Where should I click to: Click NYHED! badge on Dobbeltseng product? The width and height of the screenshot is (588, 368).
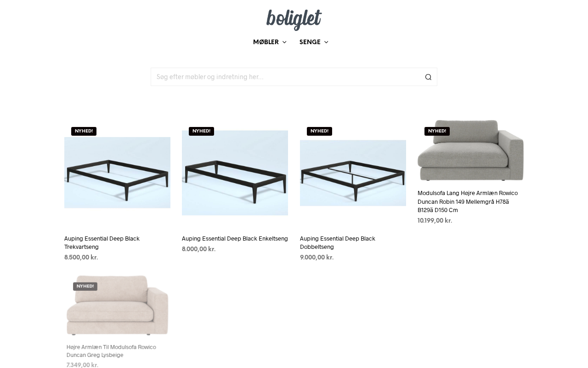click(x=319, y=131)
